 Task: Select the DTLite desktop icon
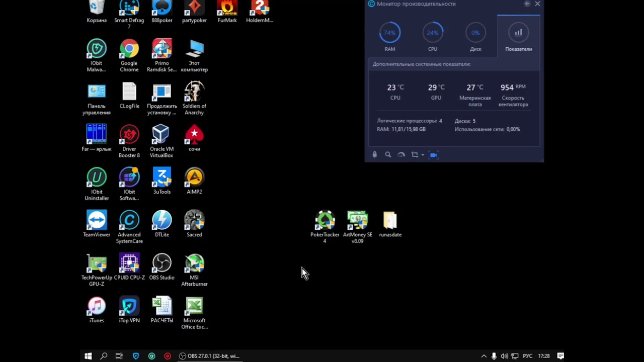pyautogui.click(x=162, y=224)
